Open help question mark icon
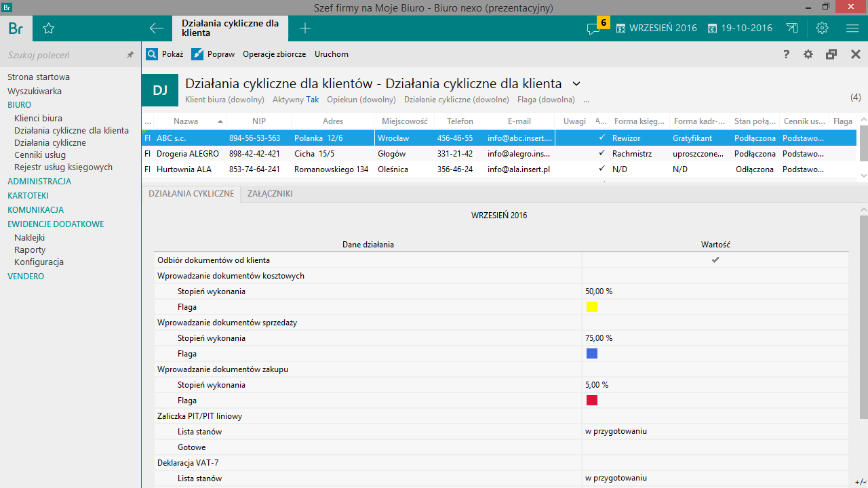Image resolution: width=868 pixels, height=488 pixels. click(787, 54)
